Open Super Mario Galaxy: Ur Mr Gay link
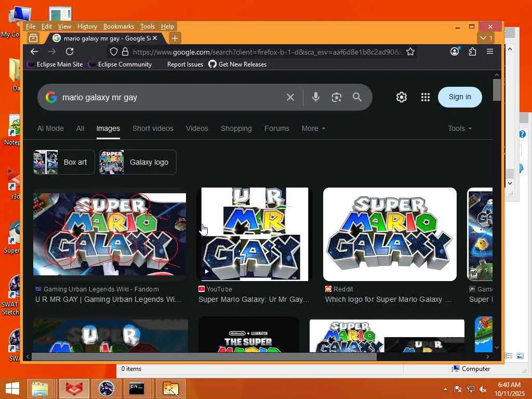The image size is (532, 399). 254,299
